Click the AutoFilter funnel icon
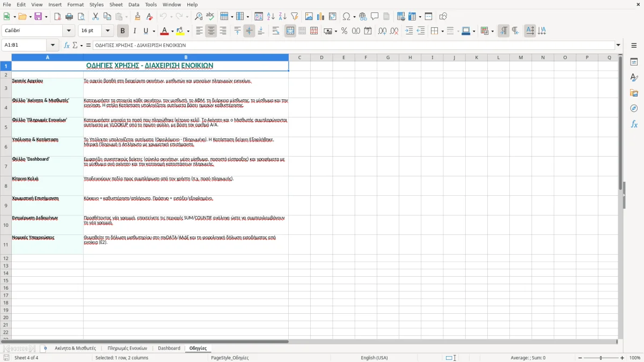This screenshot has height=362, width=644. coord(295,17)
